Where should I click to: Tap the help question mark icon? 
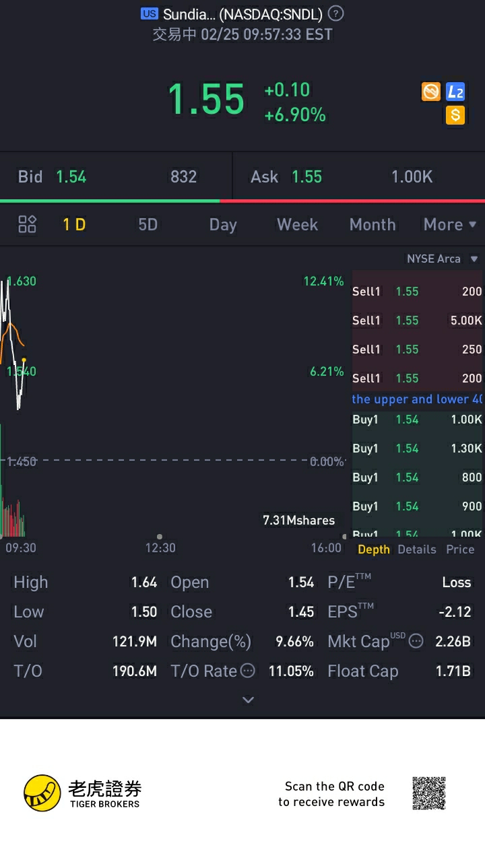tap(335, 13)
